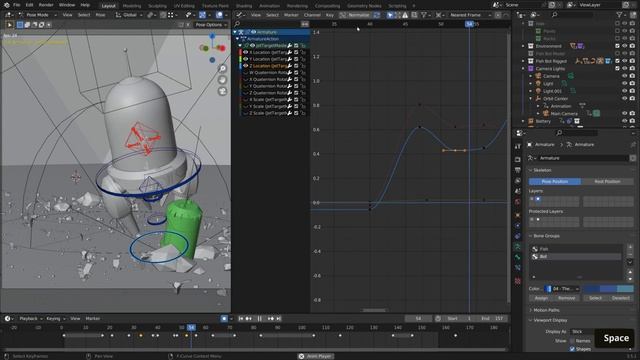640x360 pixels.
Task: Click the Remove bone group button
Action: 567,298
